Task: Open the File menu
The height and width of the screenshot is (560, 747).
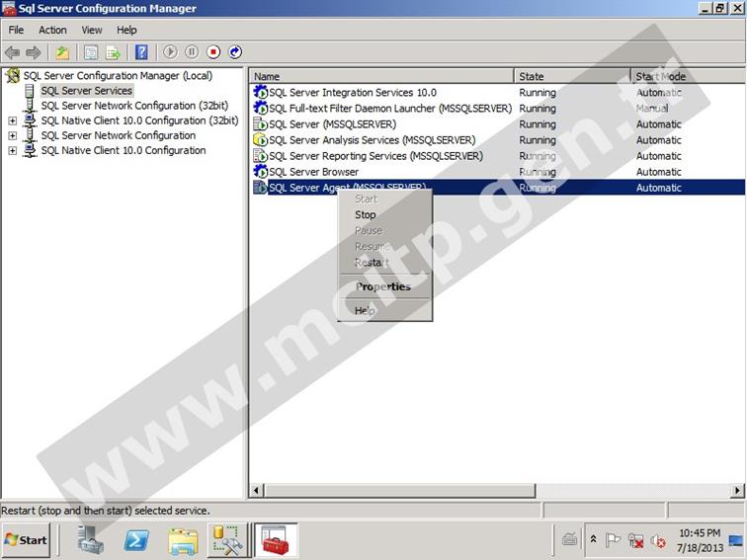Action: [x=16, y=30]
